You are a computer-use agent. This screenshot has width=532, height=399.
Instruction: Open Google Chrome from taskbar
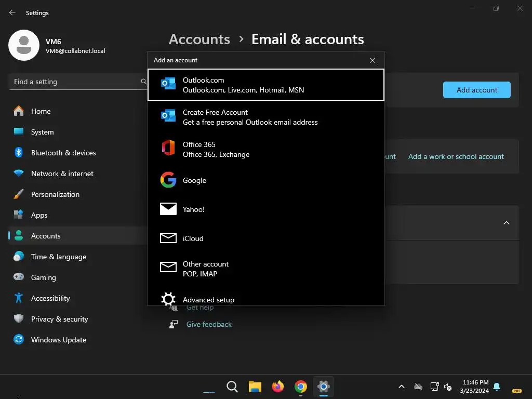301,387
